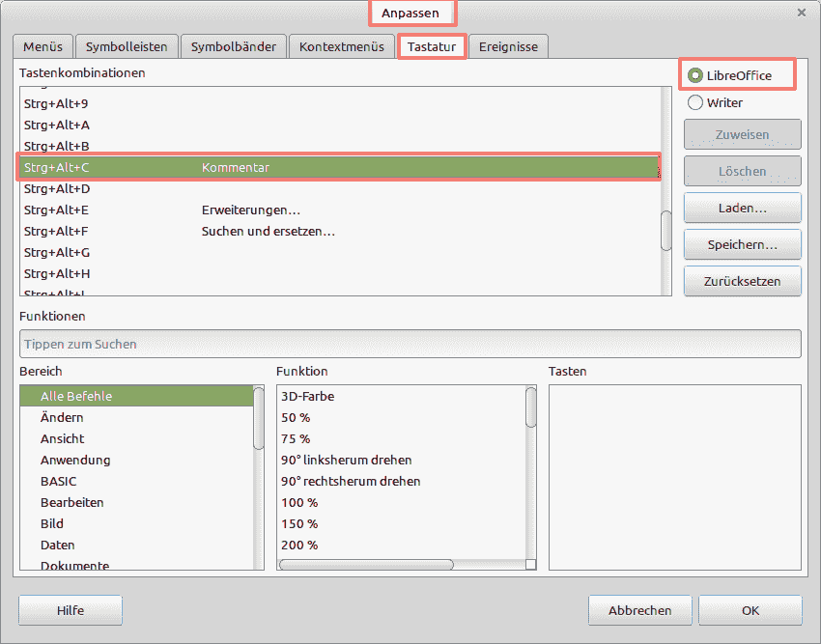Click the Laden… button
Viewport: 821px width, 644px height.
tap(742, 209)
